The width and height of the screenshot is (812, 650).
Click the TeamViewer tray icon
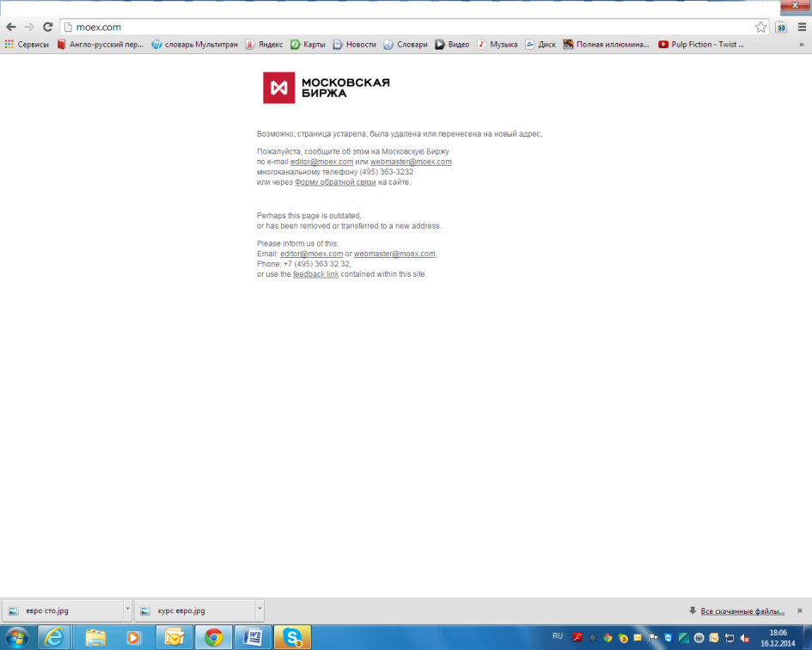click(669, 638)
